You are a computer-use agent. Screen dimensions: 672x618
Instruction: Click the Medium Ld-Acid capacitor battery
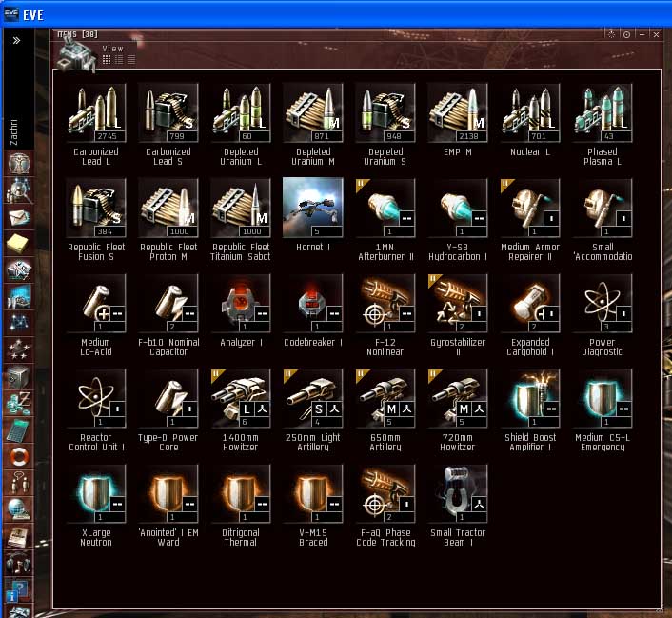coord(96,303)
